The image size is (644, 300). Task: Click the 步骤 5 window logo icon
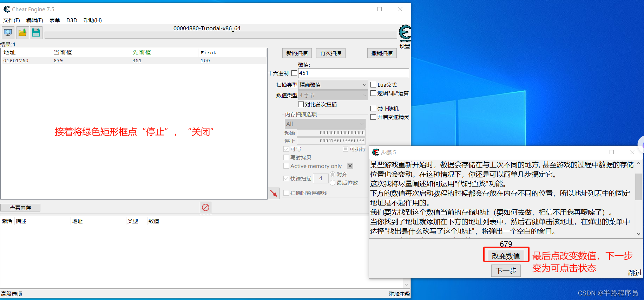pyautogui.click(x=376, y=152)
